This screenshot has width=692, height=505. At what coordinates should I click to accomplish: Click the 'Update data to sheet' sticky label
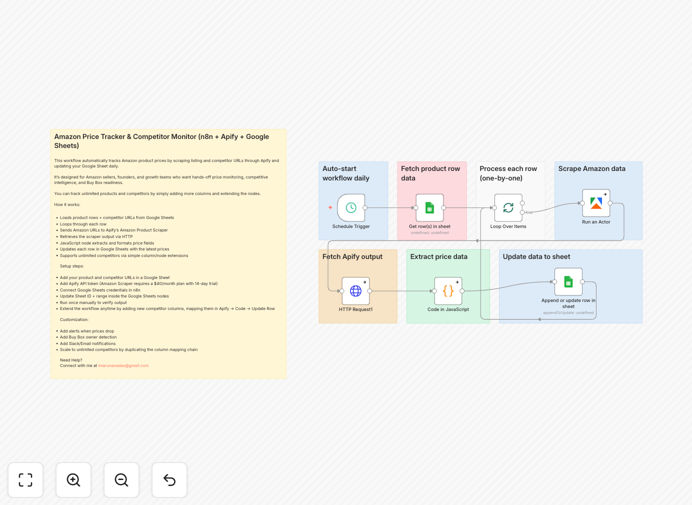[x=536, y=256]
